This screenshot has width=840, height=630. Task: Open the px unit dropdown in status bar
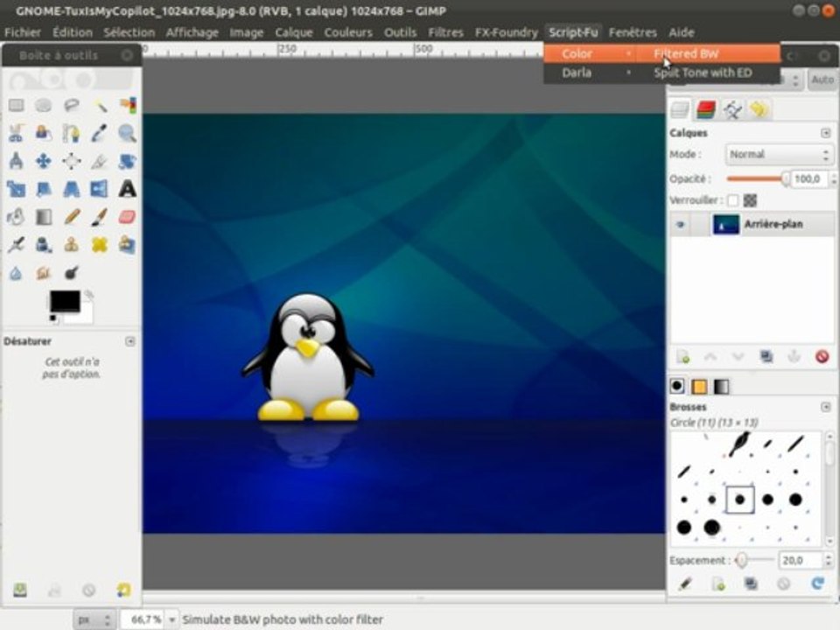[x=94, y=619]
